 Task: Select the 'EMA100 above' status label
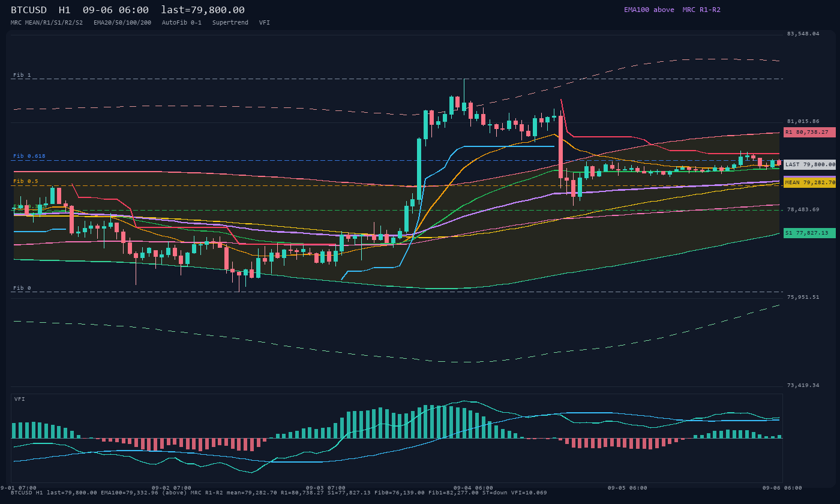(x=649, y=10)
